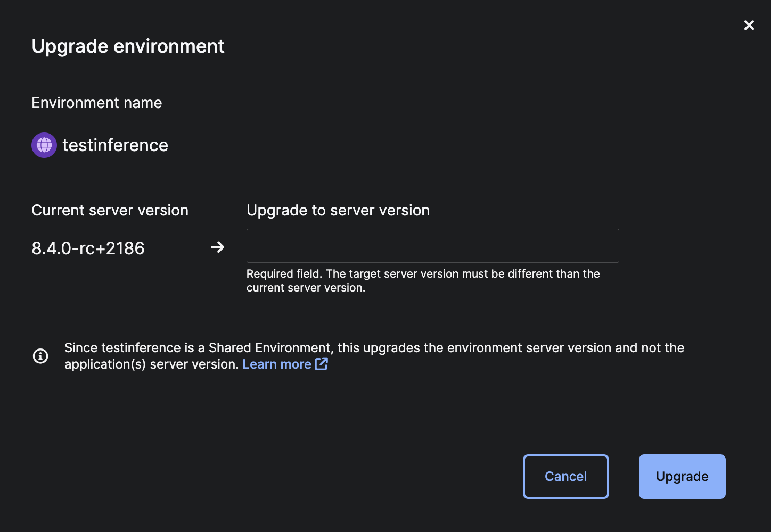Confirm with the Upgrade button
This screenshot has height=532, width=771.
click(682, 477)
